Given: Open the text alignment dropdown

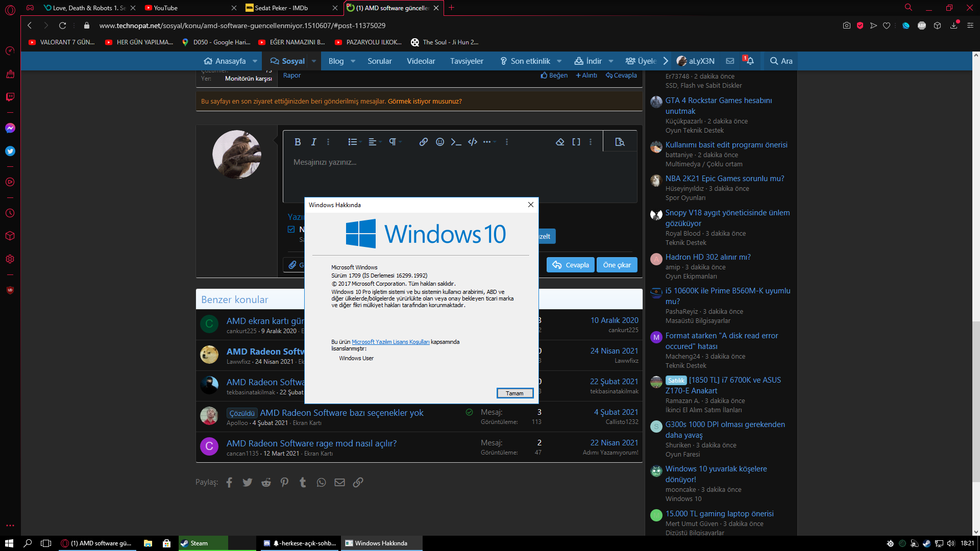Looking at the screenshot, I should click(374, 142).
